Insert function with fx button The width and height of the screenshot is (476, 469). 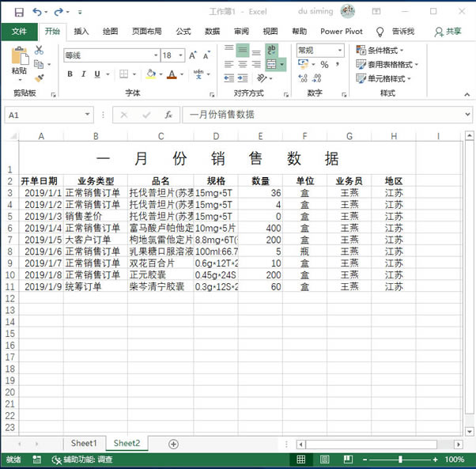(x=168, y=115)
